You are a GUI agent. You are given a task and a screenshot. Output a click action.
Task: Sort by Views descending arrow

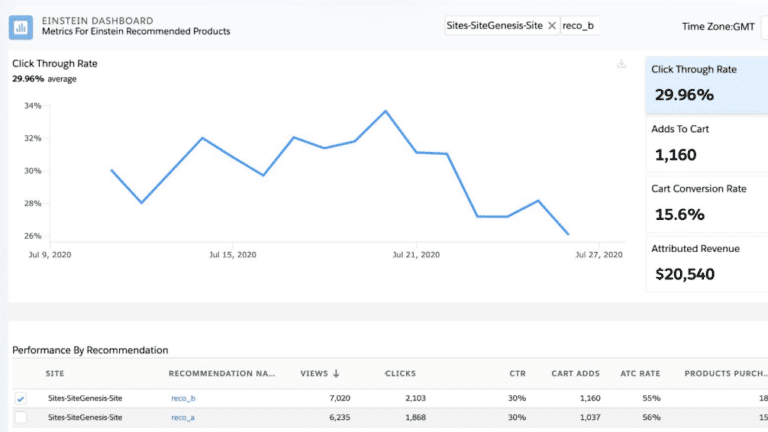336,373
